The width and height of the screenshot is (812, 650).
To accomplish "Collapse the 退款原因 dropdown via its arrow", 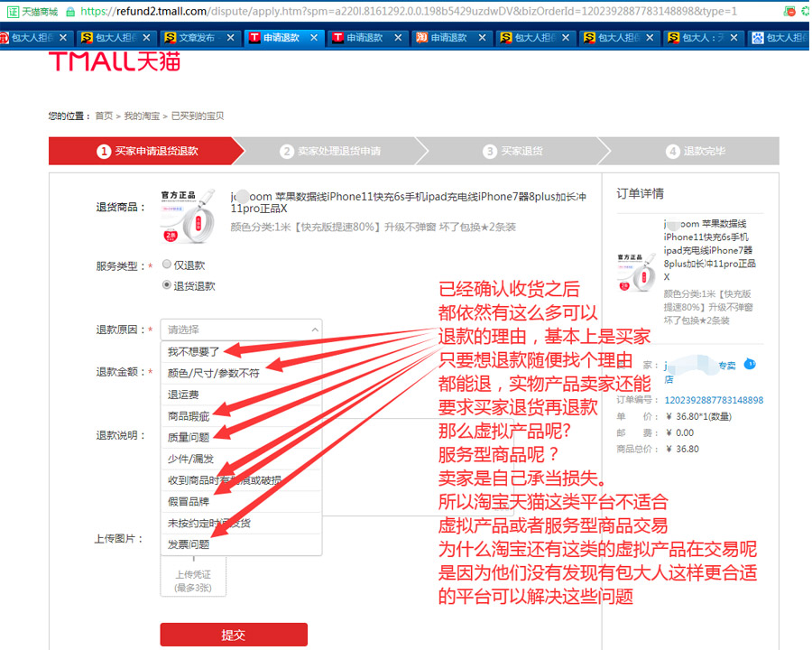I will pos(314,330).
